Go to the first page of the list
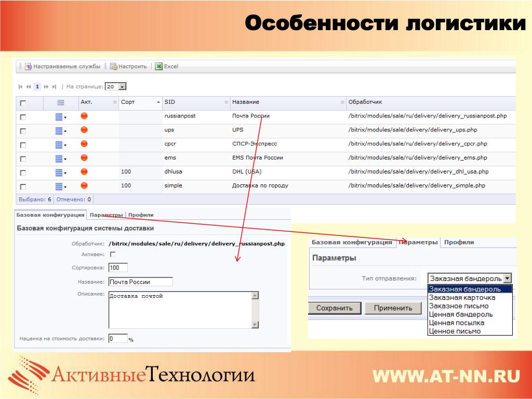Screen dimensions: 532x399 coord(20,87)
